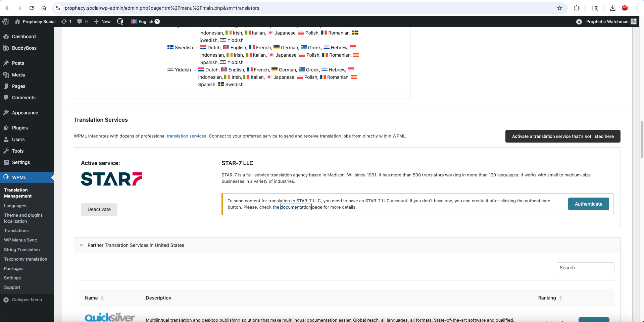Click the browser forward arrow
The width and height of the screenshot is (644, 322).
pos(19,8)
